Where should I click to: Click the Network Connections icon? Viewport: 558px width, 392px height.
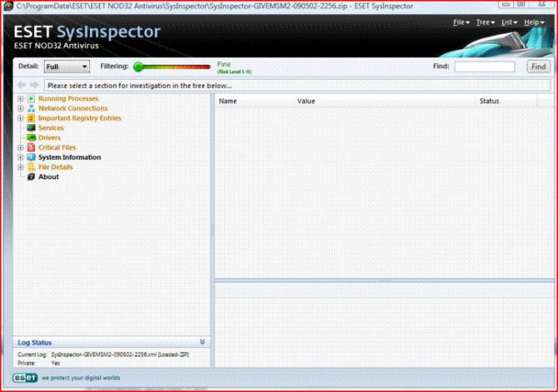[31, 108]
